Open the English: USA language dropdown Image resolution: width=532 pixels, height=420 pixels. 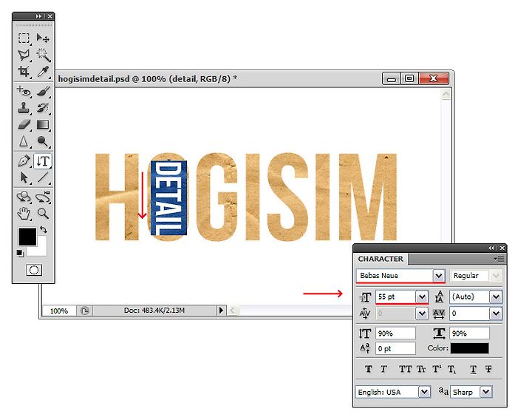424,392
